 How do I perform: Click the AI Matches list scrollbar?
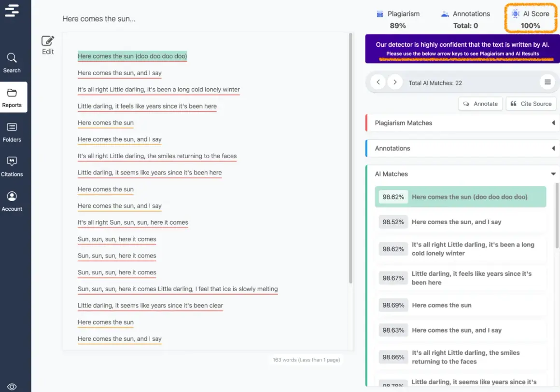557,215
